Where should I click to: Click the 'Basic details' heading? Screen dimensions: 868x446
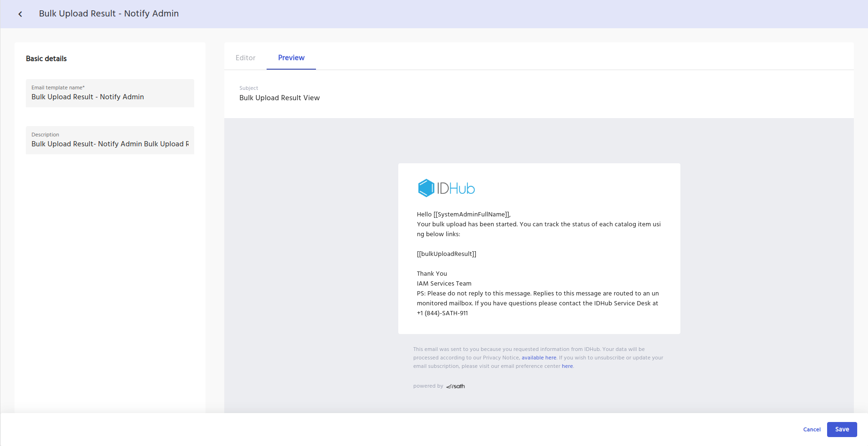point(46,59)
